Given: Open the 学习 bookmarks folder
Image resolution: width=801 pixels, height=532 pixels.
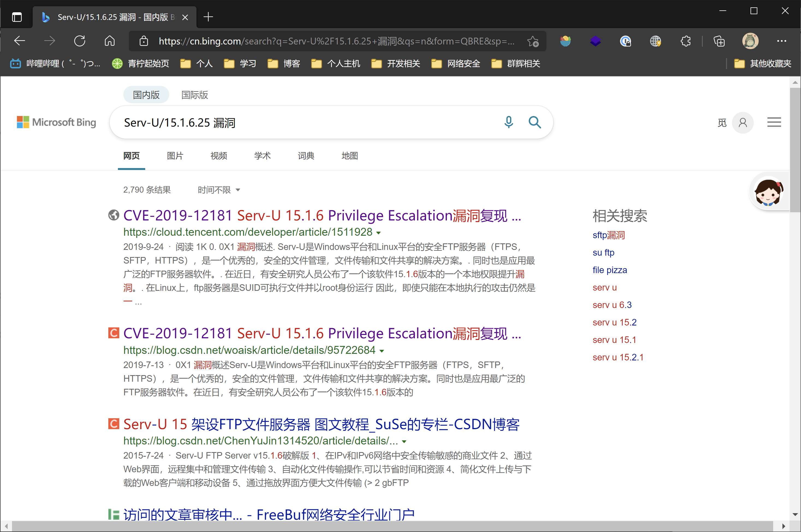Looking at the screenshot, I should (x=240, y=64).
